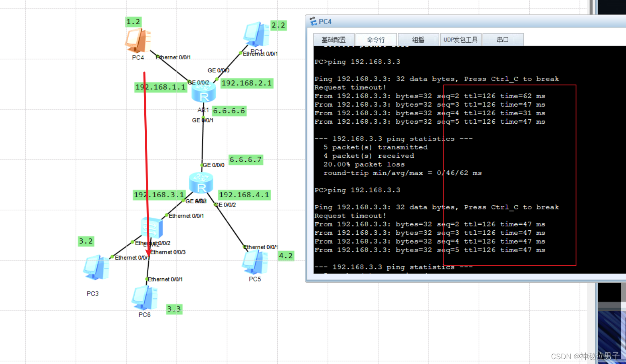This screenshot has height=364, width=626.
Task: Click the PC6 device name label
Action: 145,314
